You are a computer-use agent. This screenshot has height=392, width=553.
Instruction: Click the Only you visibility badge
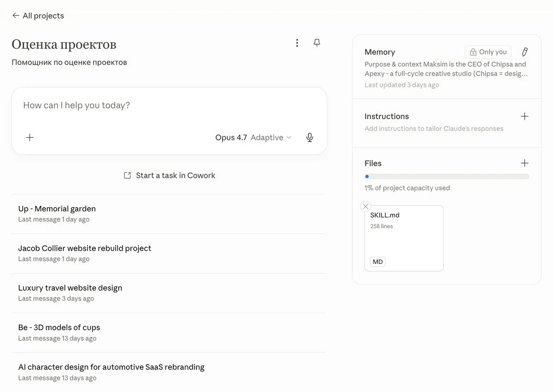[488, 52]
